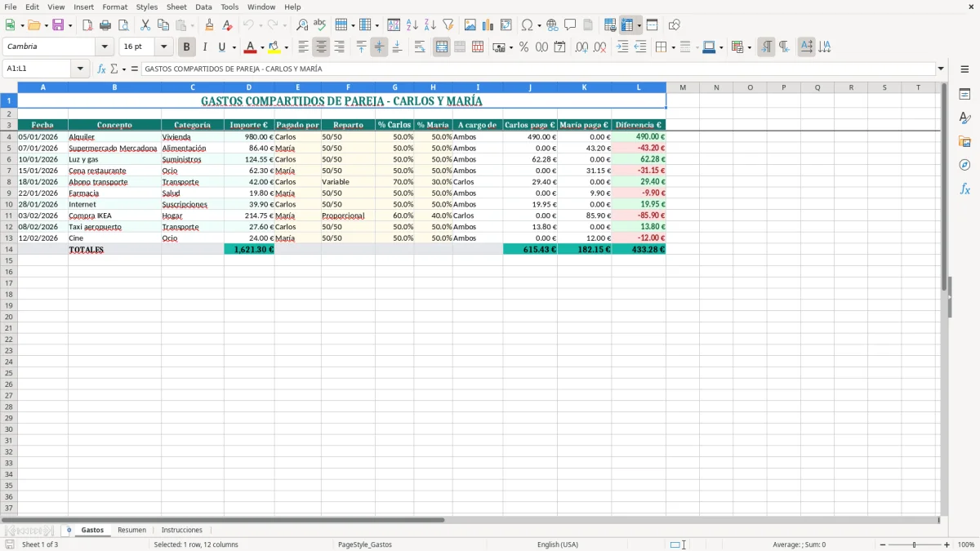Image resolution: width=980 pixels, height=551 pixels.
Task: Click the Sort Ascending icon
Action: click(412, 25)
